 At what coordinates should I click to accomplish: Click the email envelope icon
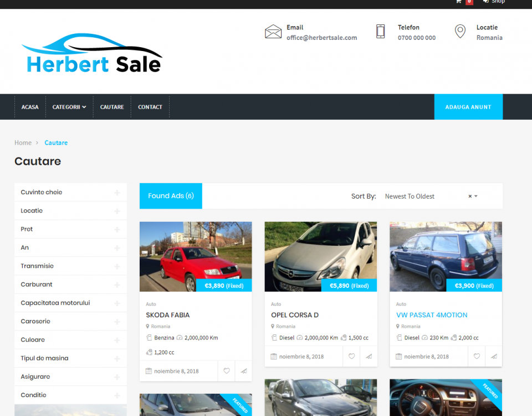pos(273,32)
